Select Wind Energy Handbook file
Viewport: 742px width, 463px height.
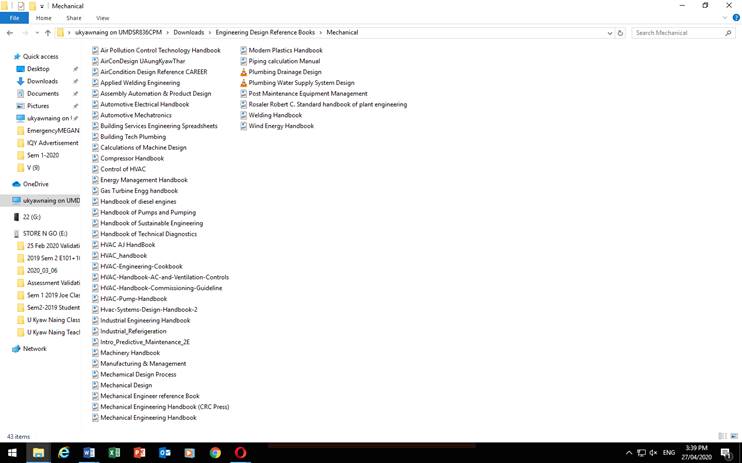point(281,126)
